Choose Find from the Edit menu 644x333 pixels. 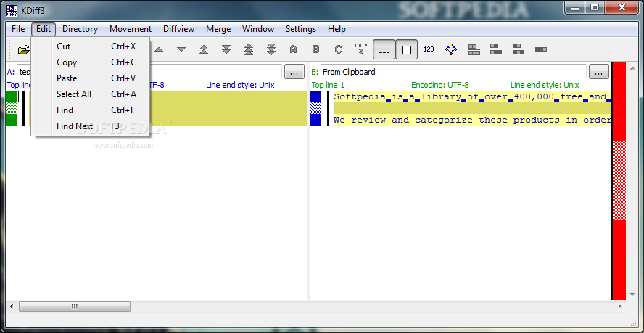pos(91,110)
